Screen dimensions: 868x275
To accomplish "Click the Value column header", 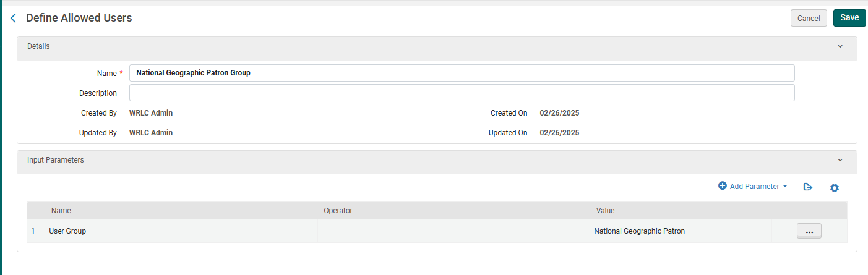I will pyautogui.click(x=605, y=211).
